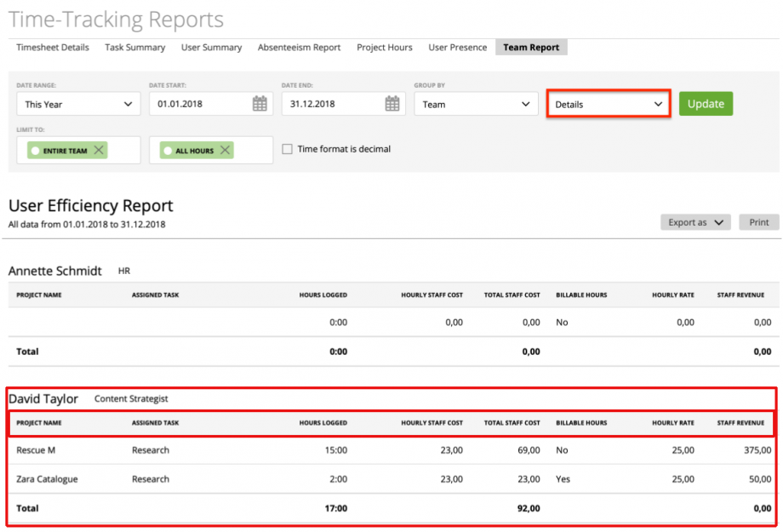Viewport: 783px width, 532px height.
Task: Select David Taylor's name in the report
Action: coord(43,398)
